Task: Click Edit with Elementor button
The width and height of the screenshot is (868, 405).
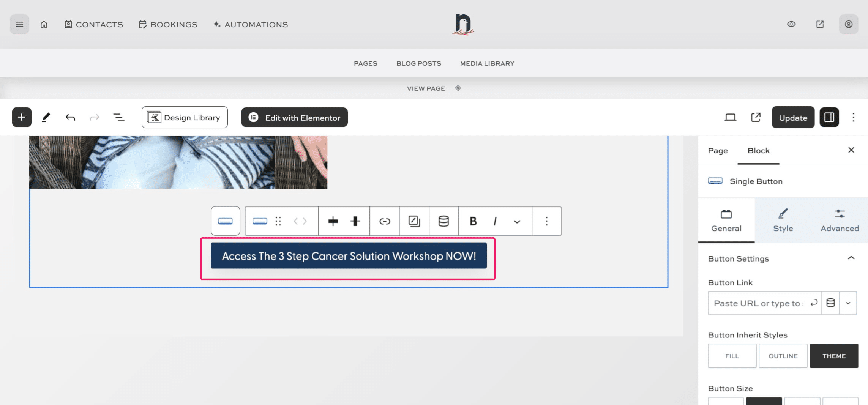Action: coord(294,118)
